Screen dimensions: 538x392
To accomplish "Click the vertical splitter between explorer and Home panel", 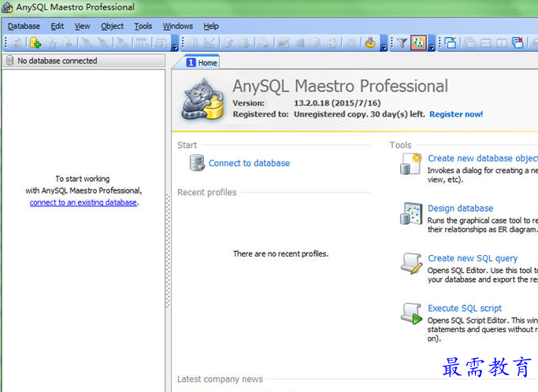I will [167, 228].
